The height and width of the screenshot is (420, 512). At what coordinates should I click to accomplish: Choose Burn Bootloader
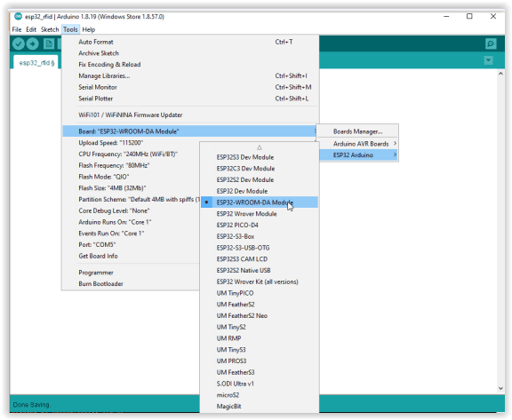pos(131,283)
